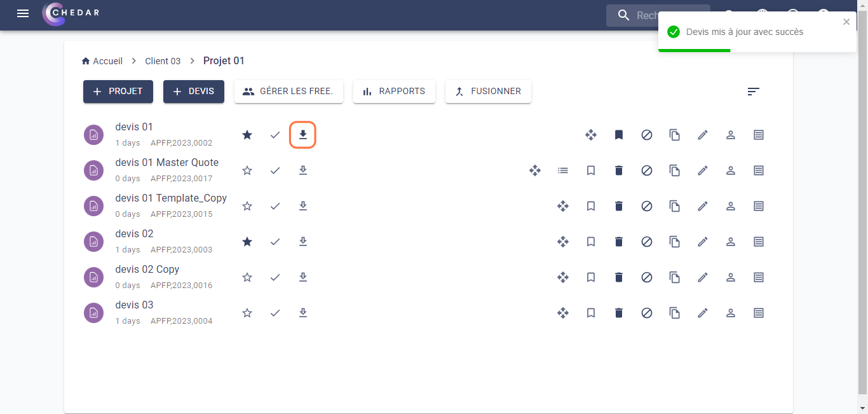Open devis 01 Template_Copy entry
868x414 pixels.
(171, 198)
